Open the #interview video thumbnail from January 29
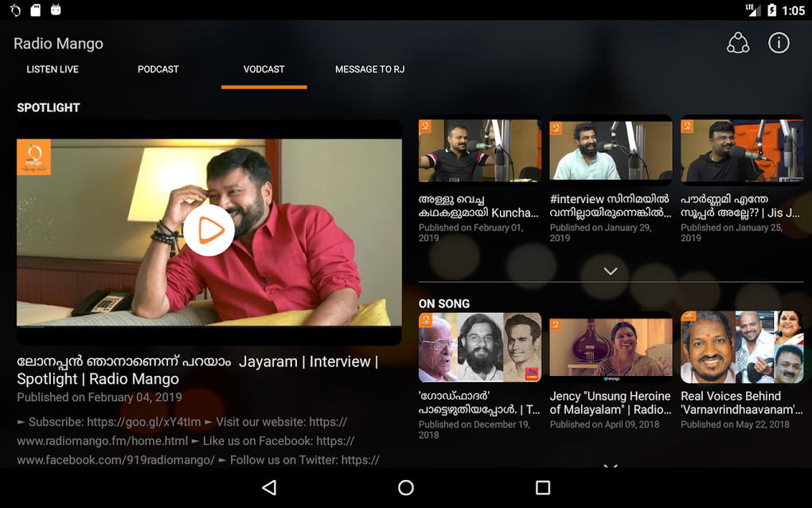The image size is (812, 508). (611, 150)
